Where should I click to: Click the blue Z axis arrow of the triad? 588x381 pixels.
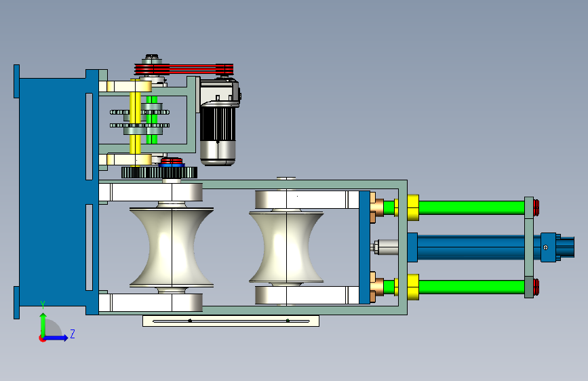pyautogui.click(x=56, y=338)
